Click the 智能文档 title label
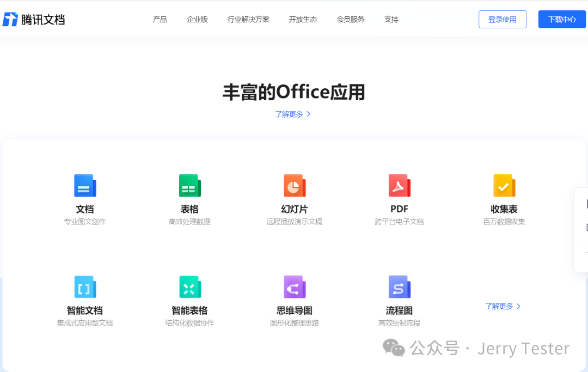 point(85,310)
